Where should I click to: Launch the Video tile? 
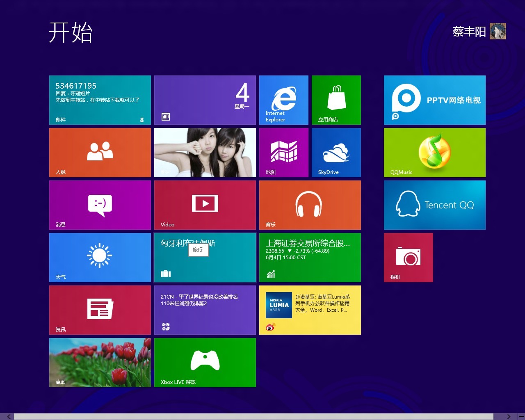(205, 205)
